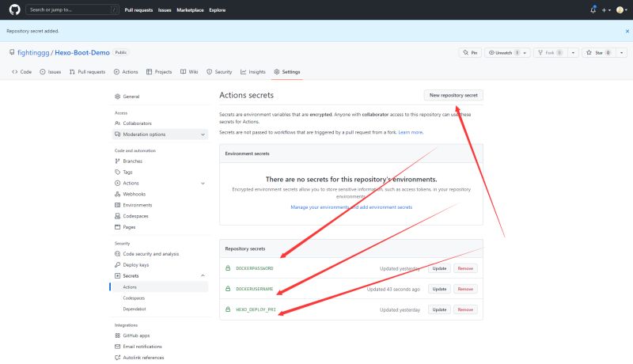This screenshot has height=364, width=633.
Task: Open Pull requests in the top bar
Action: pyautogui.click(x=138, y=10)
